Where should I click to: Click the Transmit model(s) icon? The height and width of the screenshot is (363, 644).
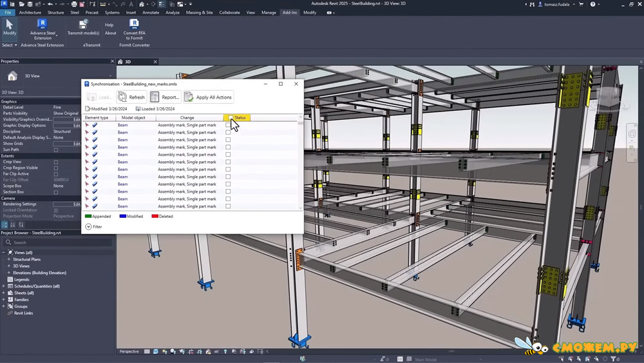(83, 25)
